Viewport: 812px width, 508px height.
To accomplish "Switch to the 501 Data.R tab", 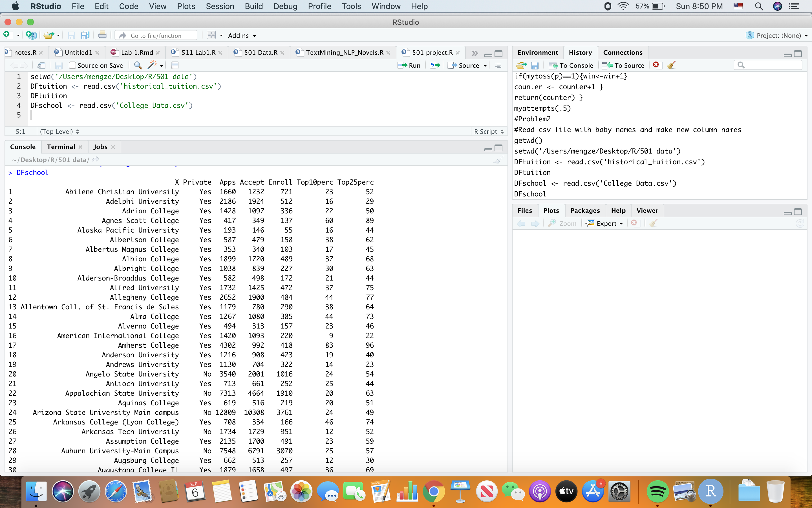I will point(261,52).
